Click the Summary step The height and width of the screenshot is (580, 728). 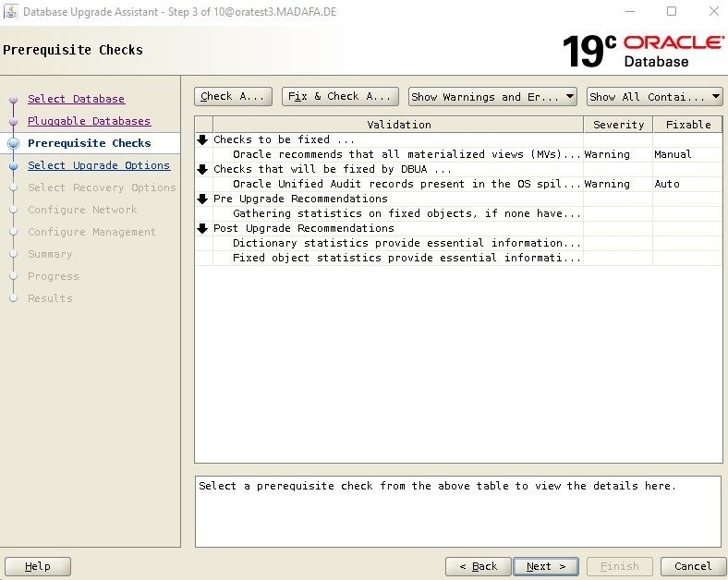click(x=50, y=254)
